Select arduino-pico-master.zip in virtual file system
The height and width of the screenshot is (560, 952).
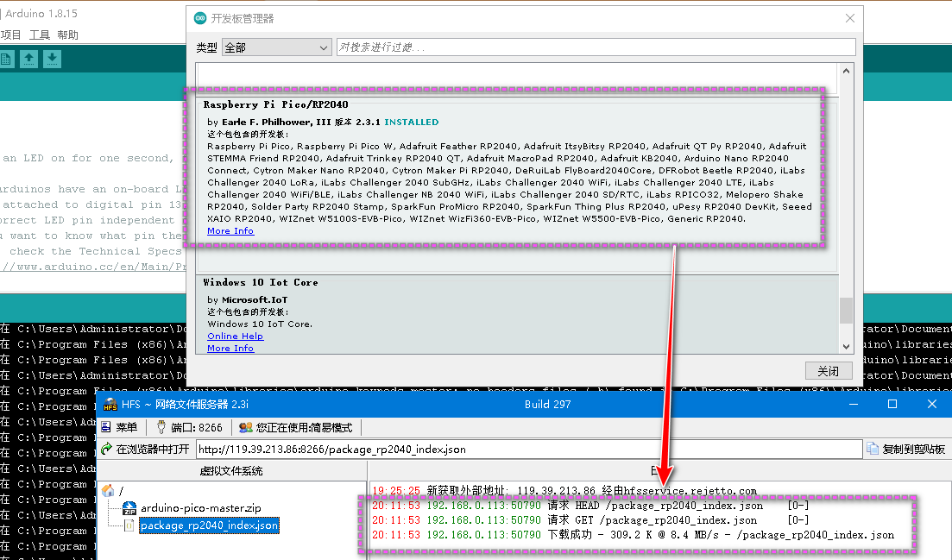201,508
